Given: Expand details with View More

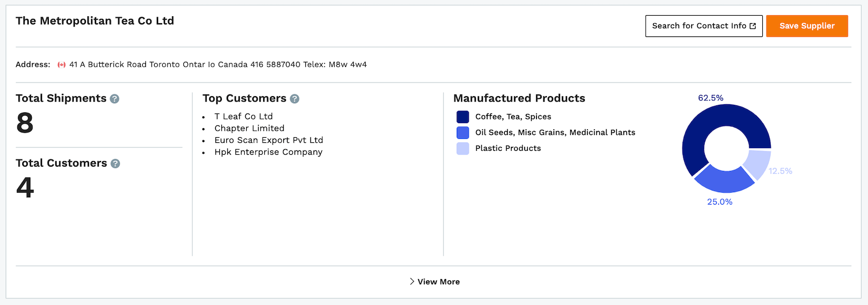Looking at the screenshot, I should coord(435,282).
